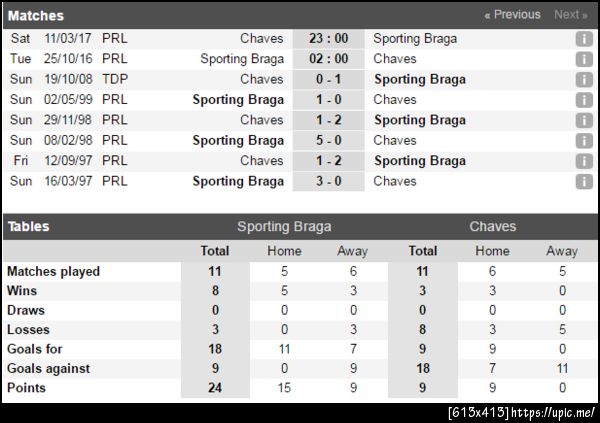
Task: Show info for the 08/02/98 match
Action: [584, 141]
